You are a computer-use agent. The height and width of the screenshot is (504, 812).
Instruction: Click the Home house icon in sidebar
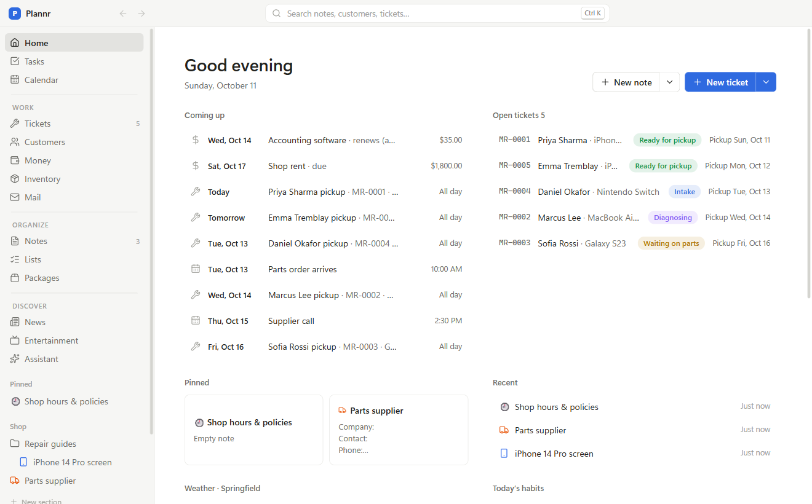15,43
